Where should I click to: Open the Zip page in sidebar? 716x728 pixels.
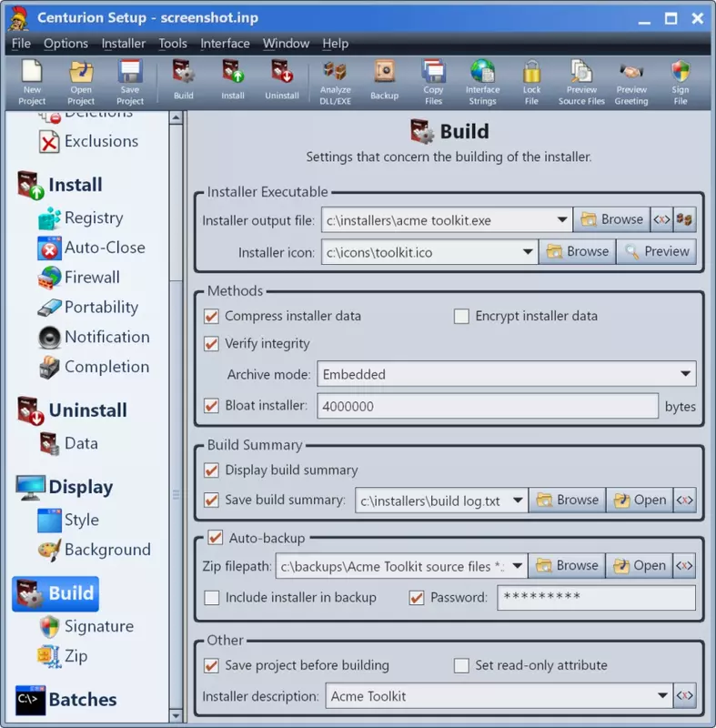[63, 656]
